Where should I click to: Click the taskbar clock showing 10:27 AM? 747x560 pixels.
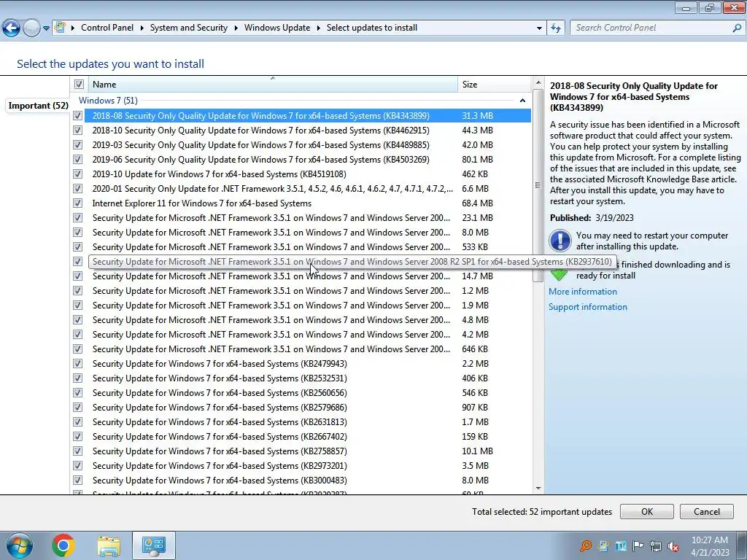point(710,546)
